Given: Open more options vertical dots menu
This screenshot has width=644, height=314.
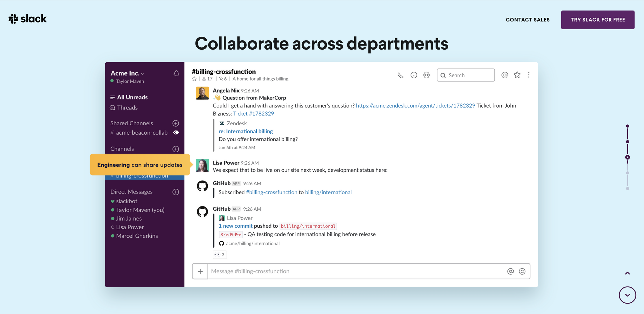Looking at the screenshot, I should [x=529, y=75].
